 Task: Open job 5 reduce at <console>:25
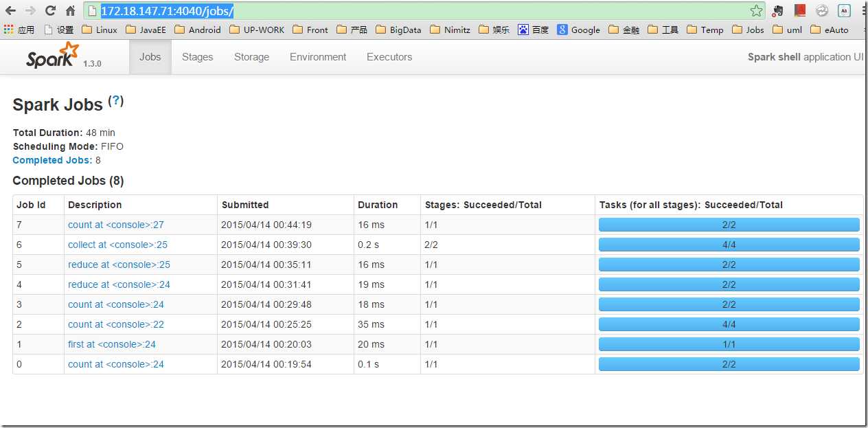(x=119, y=264)
